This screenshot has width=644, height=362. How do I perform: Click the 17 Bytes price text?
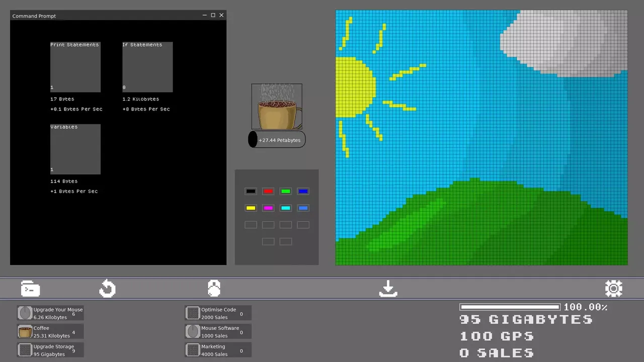click(x=62, y=99)
